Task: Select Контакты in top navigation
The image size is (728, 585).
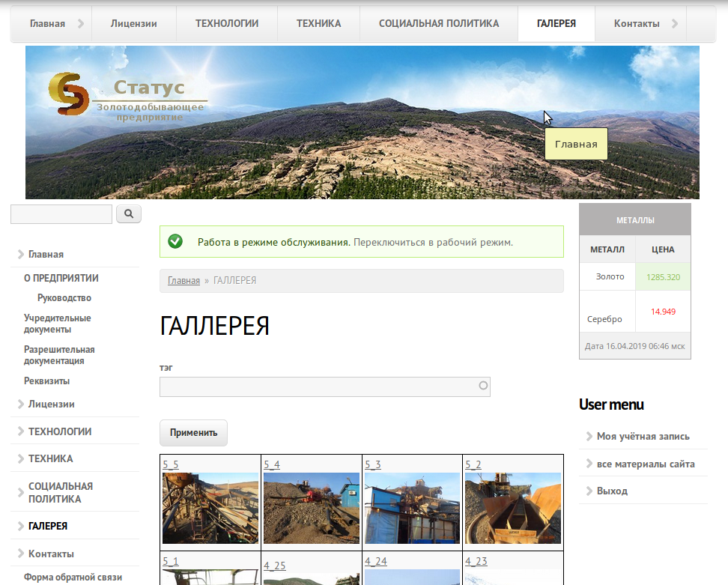Action: tap(637, 24)
